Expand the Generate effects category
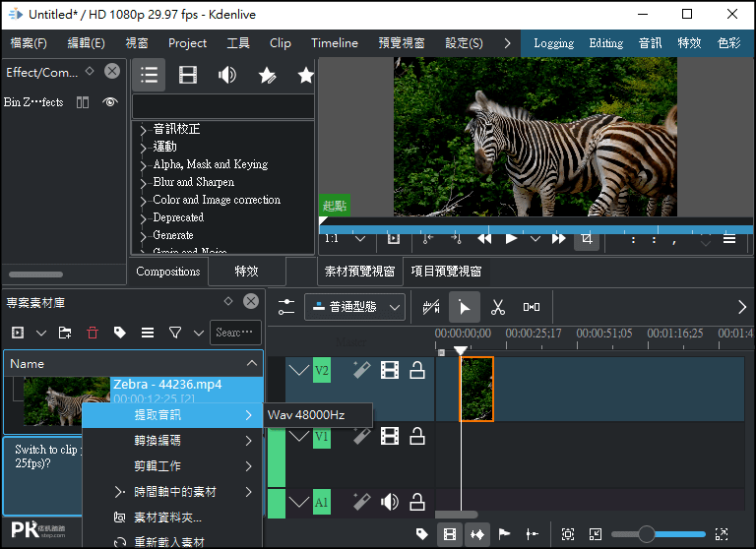 [143, 236]
